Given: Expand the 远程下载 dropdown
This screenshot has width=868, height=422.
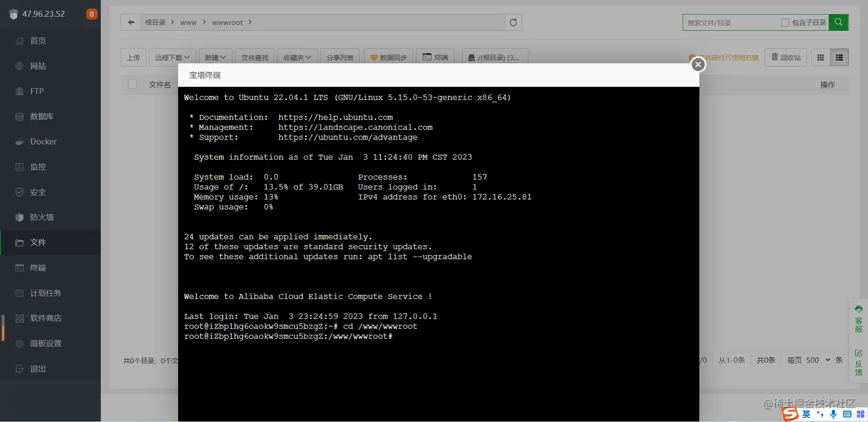Looking at the screenshot, I should pos(172,57).
